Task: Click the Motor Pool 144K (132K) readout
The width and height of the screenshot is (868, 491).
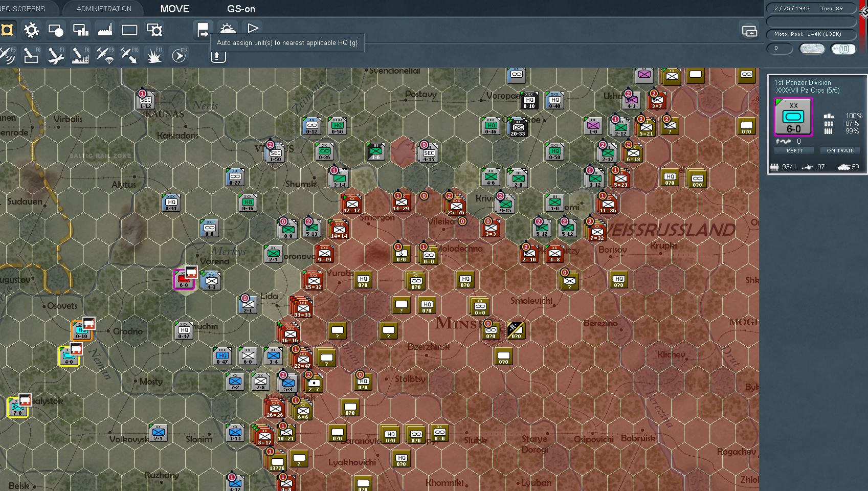Action: [812, 34]
